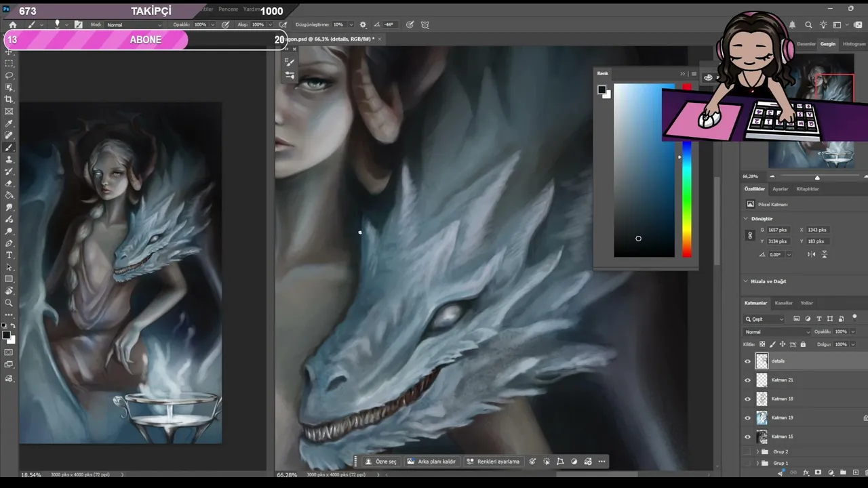Toggle the width-height link constraint
Image resolution: width=868 pixels, height=488 pixels.
coord(750,236)
